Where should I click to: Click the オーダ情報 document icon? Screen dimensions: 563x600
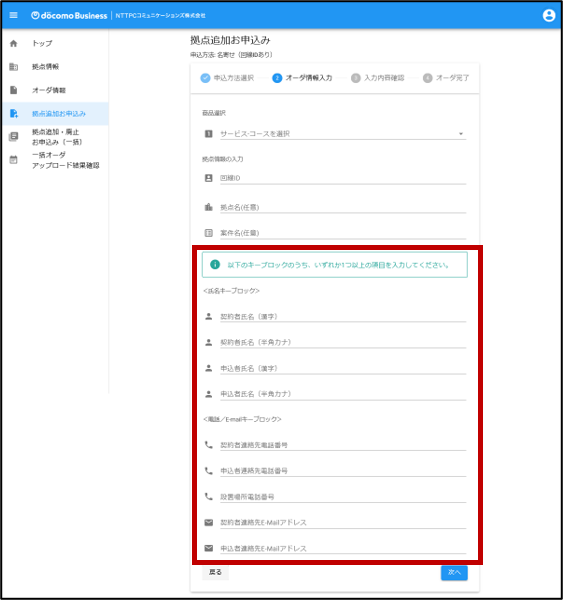point(13,90)
